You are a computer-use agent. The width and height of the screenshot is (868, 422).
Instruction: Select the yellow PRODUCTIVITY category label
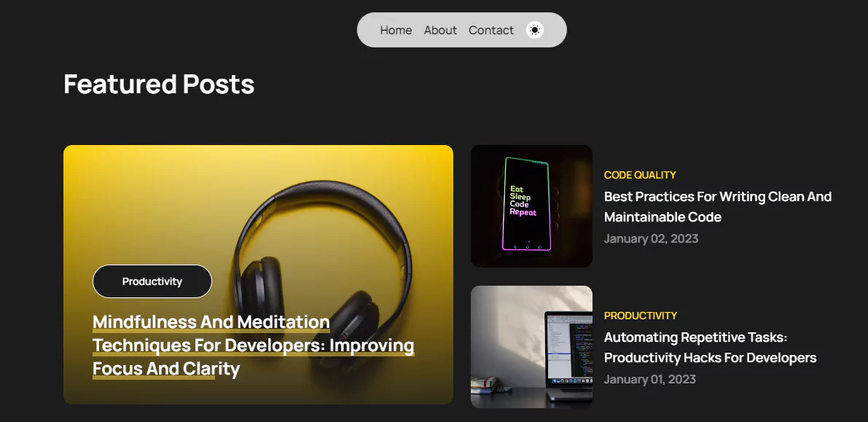coord(640,316)
